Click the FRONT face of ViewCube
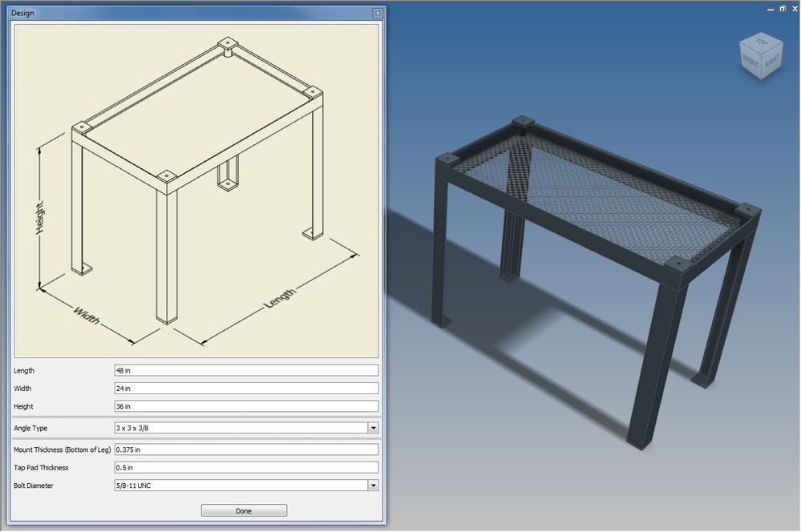 750,62
